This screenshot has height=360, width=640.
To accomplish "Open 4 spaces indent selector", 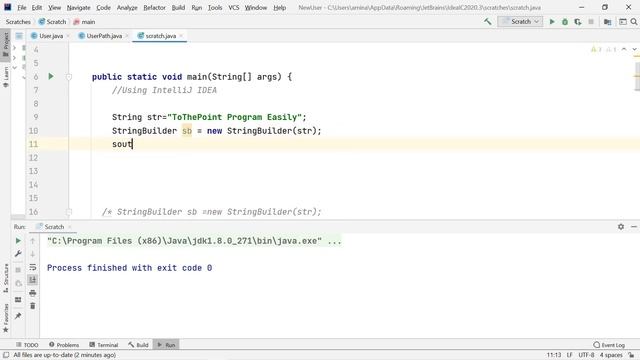I will point(611,355).
